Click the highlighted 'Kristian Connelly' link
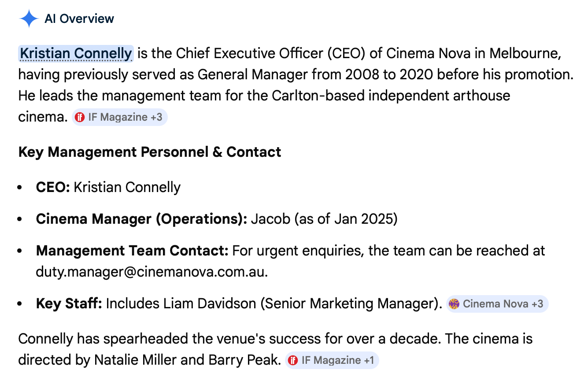This screenshot has width=584, height=392. (x=76, y=54)
